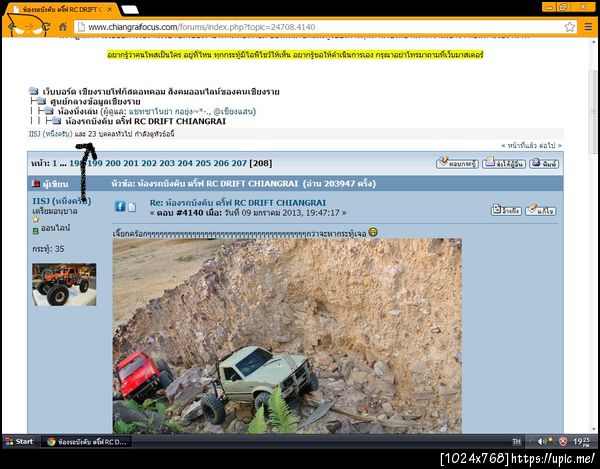Go to page 201 of the topic
600x469 pixels.
click(130, 163)
